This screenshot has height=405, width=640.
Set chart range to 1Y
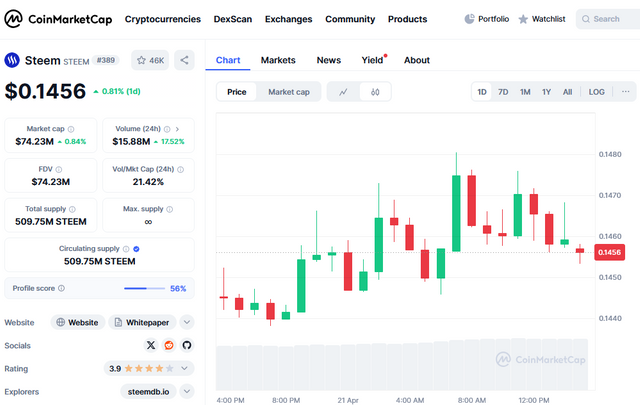547,92
